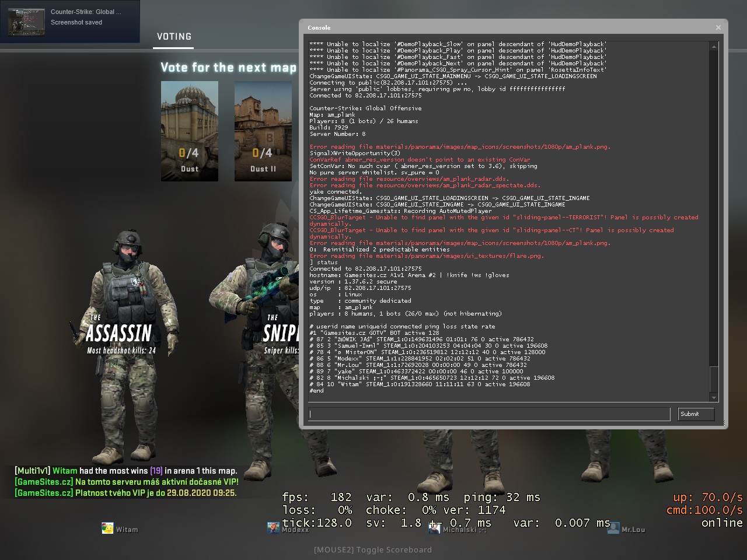
Task: Click the '[MOUSE2] Toggle Scoreboard' hint
Action: tap(373, 549)
